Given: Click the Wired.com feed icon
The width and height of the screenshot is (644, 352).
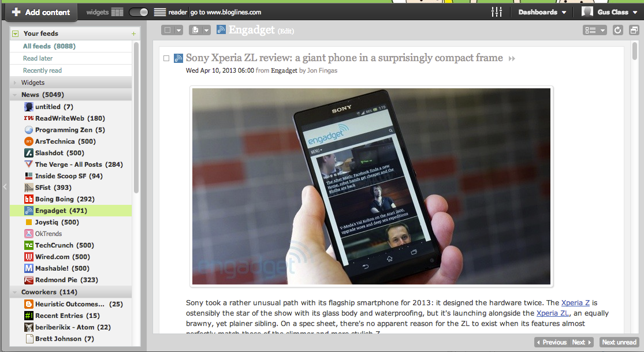Looking at the screenshot, I should [29, 257].
